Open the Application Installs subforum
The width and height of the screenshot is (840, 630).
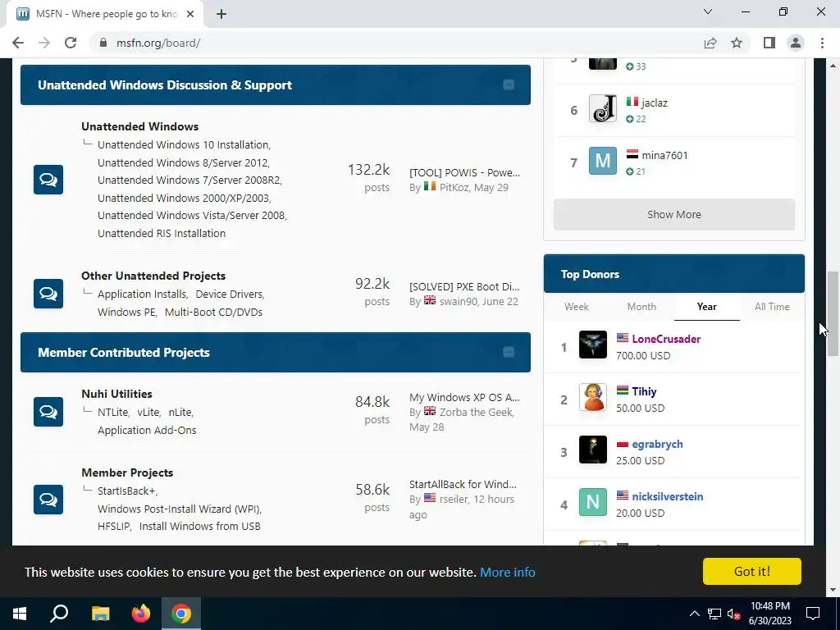click(141, 294)
